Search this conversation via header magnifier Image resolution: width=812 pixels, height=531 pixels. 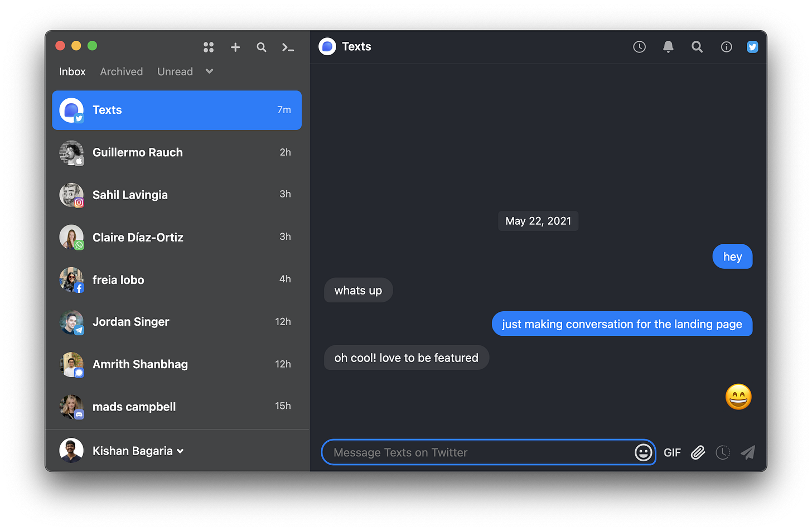[x=697, y=47]
